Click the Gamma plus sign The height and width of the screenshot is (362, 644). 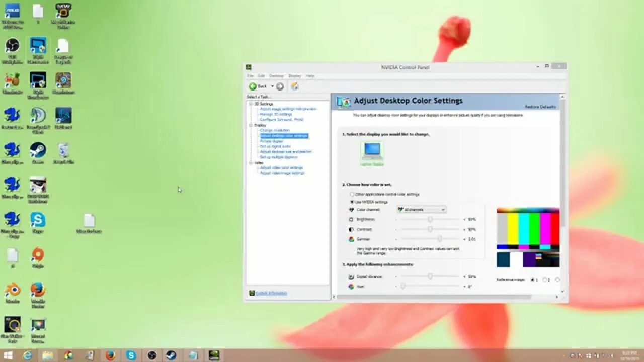(464, 239)
